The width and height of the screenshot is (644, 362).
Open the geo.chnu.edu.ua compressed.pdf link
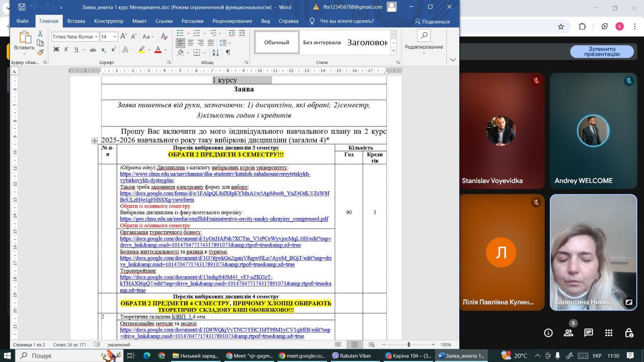(224, 219)
